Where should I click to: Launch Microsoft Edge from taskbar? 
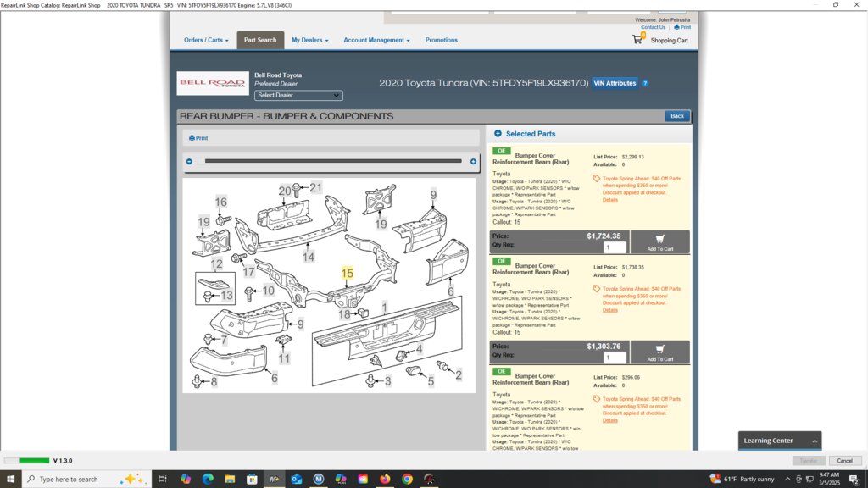coord(208,480)
